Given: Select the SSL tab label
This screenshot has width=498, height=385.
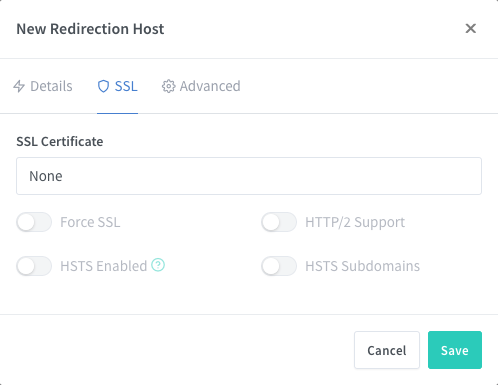Looking at the screenshot, I should click(x=126, y=86).
